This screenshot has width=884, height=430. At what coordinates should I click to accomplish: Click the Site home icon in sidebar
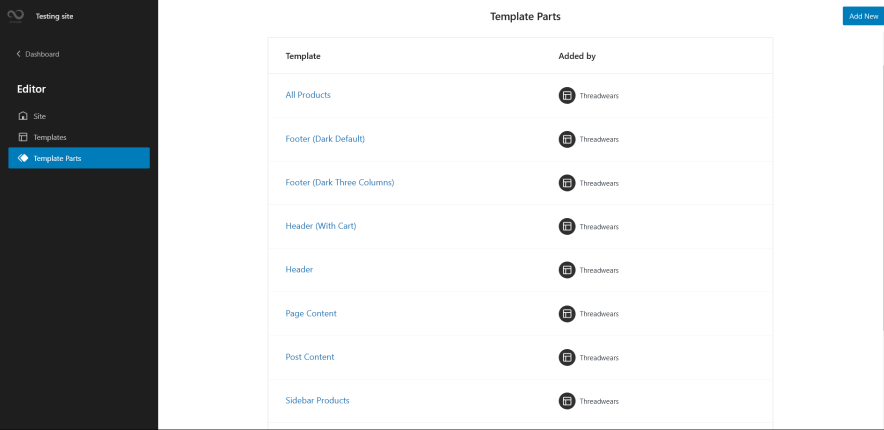23,116
